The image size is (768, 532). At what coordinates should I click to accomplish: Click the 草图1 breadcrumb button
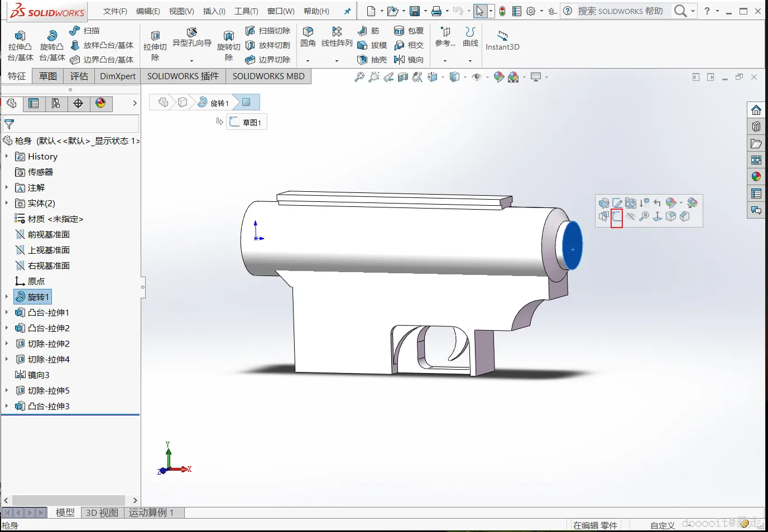click(x=247, y=122)
